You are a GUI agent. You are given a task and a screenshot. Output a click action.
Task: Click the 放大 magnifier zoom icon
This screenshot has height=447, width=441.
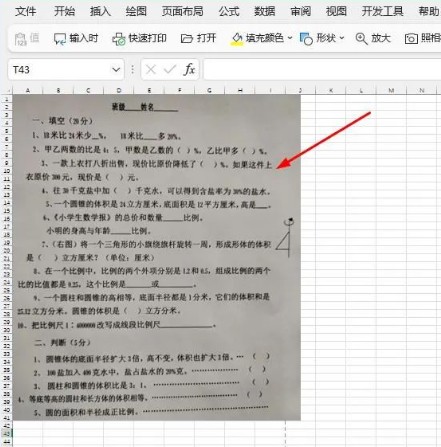tap(361, 39)
